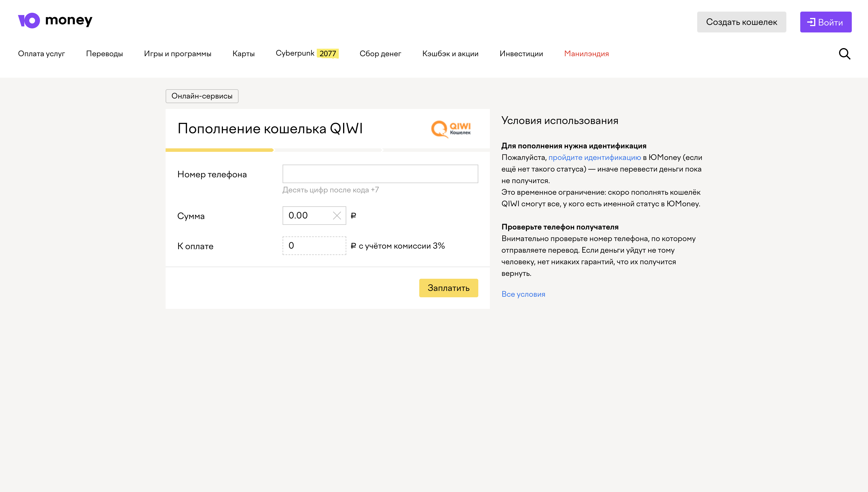Log in with the Войти button
The height and width of the screenshot is (492, 868).
point(825,22)
